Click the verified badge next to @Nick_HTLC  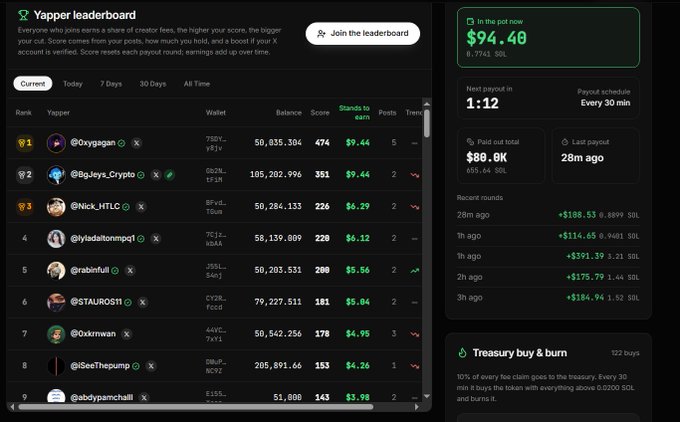[126, 207]
